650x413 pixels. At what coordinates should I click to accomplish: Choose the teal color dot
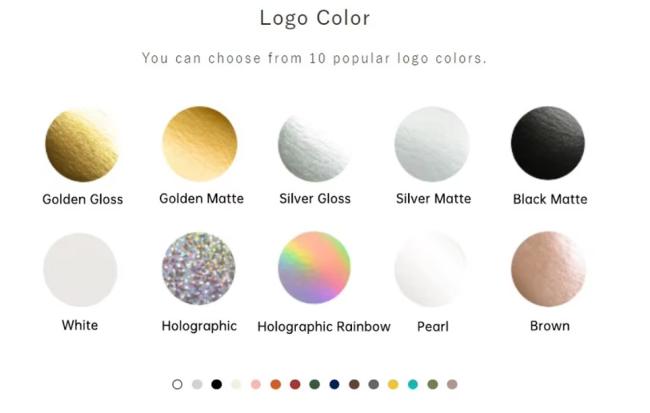coord(413,384)
